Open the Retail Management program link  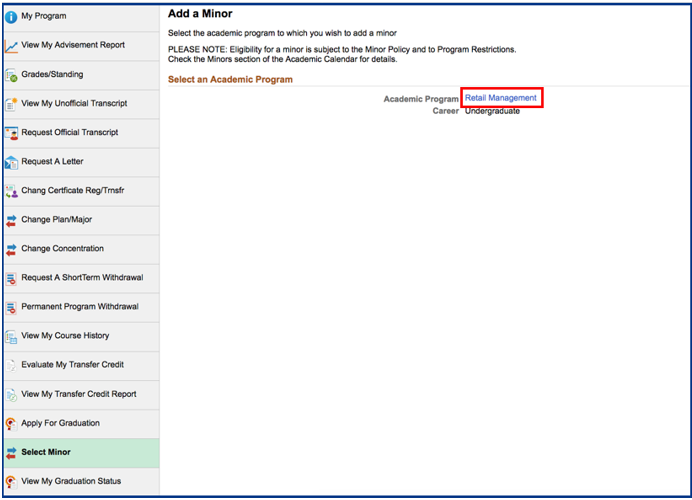click(500, 98)
